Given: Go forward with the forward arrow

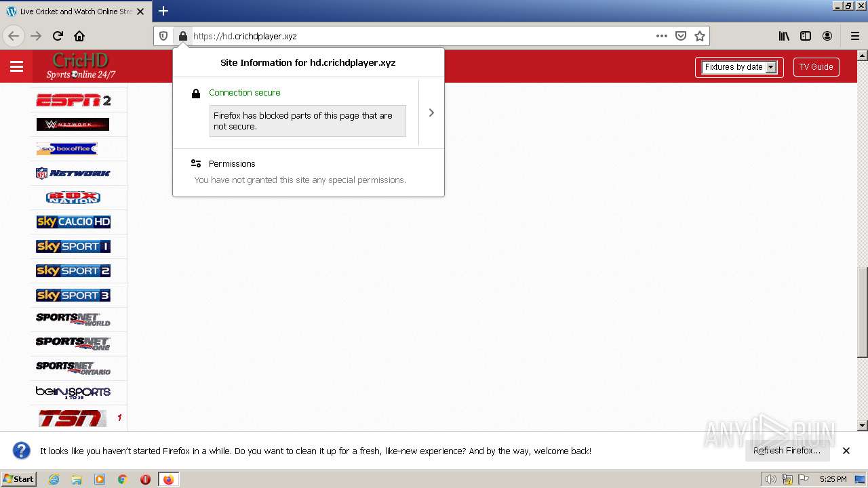Looking at the screenshot, I should pos(36,36).
